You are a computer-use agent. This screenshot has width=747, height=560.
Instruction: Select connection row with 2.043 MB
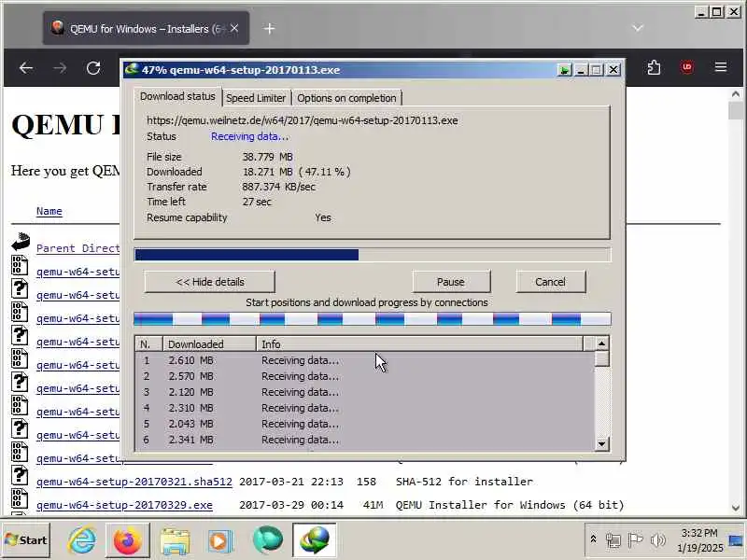click(365, 424)
